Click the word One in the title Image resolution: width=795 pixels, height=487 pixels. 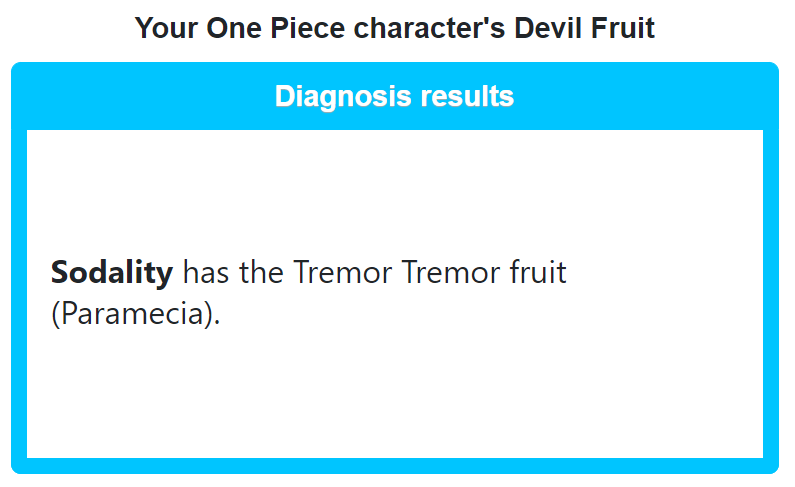234,28
